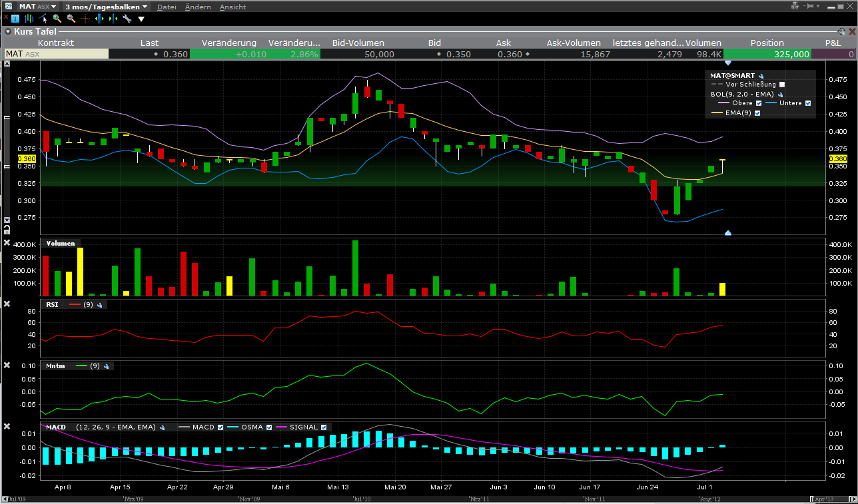
Task: Enable the Vor Schließung checkbox
Action: pyautogui.click(x=782, y=85)
